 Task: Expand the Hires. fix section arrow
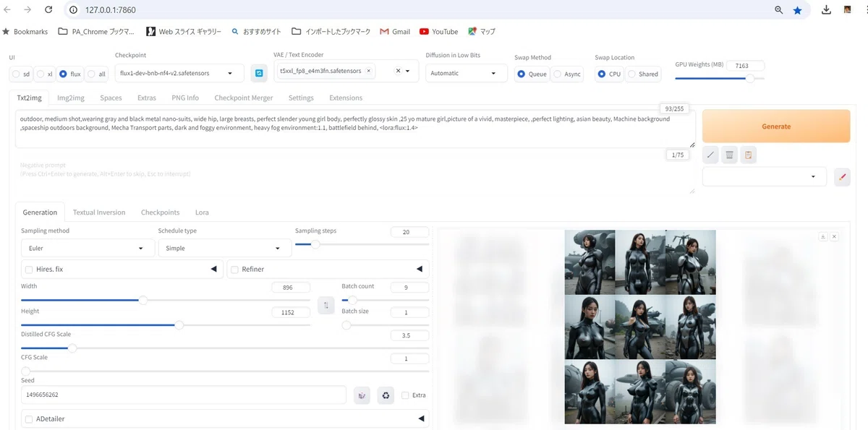[214, 269]
